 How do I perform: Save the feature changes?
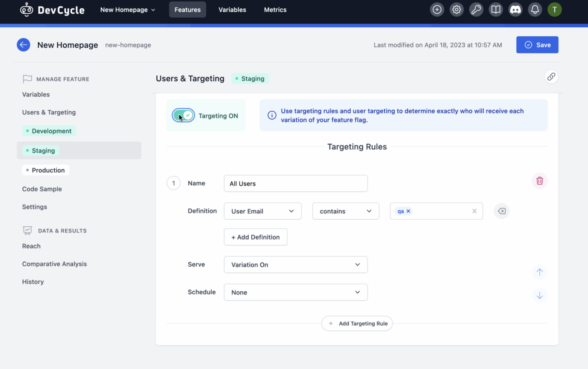(x=537, y=45)
